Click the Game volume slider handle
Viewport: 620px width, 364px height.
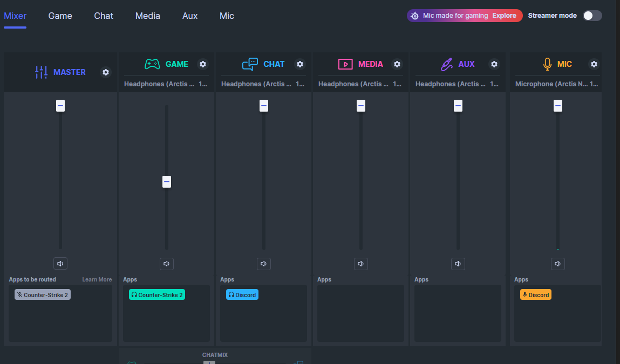[167, 182]
